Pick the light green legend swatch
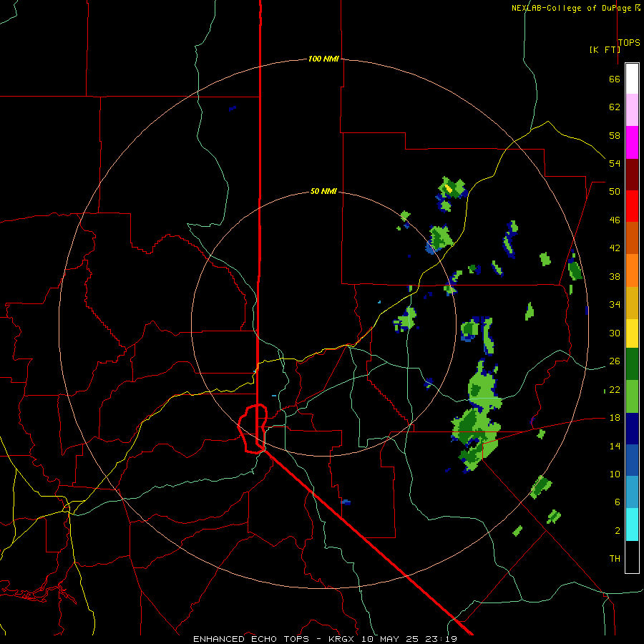 point(632,396)
